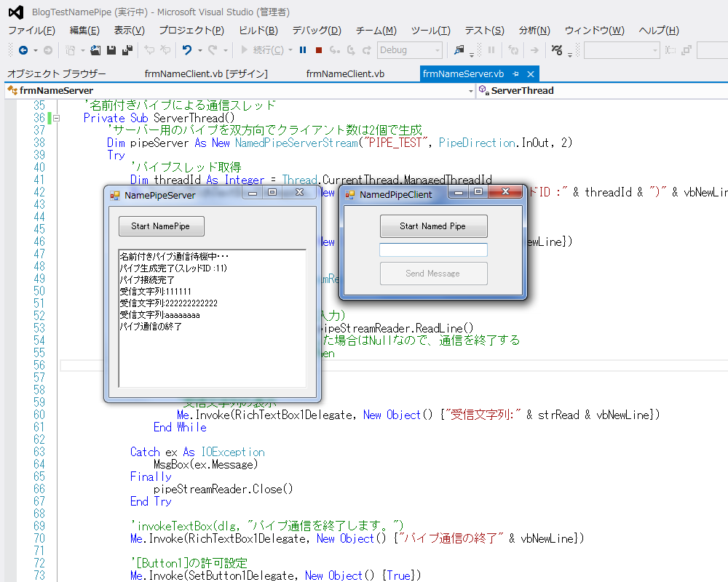728x582 pixels.
Task: Click the IntelliTrace crossed-lines toolbar icon
Action: pos(557,49)
